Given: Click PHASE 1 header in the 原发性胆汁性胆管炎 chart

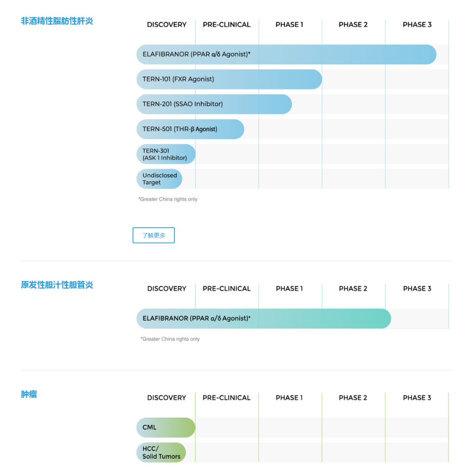Looking at the screenshot, I should 289,288.
